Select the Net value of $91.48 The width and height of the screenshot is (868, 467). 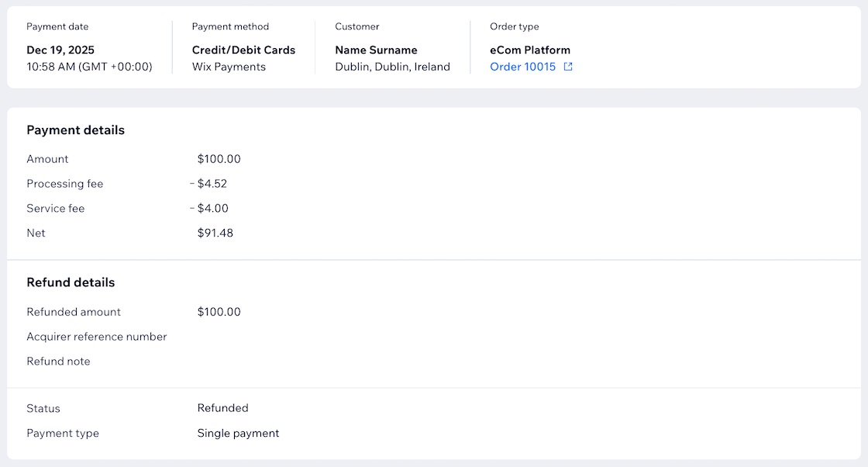pos(215,233)
